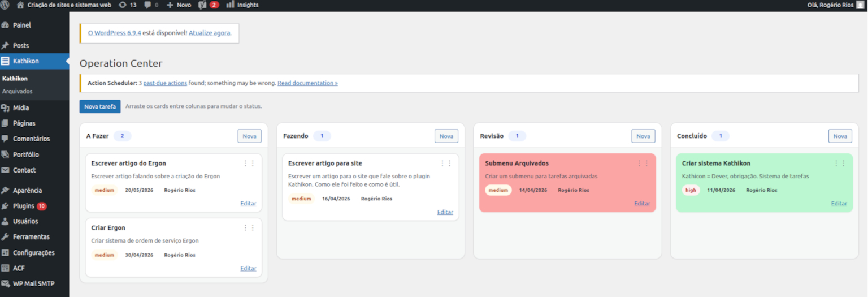Screen dimensions: 868x297
Task: Open the updates icon showing 13
Action: [123, 5]
